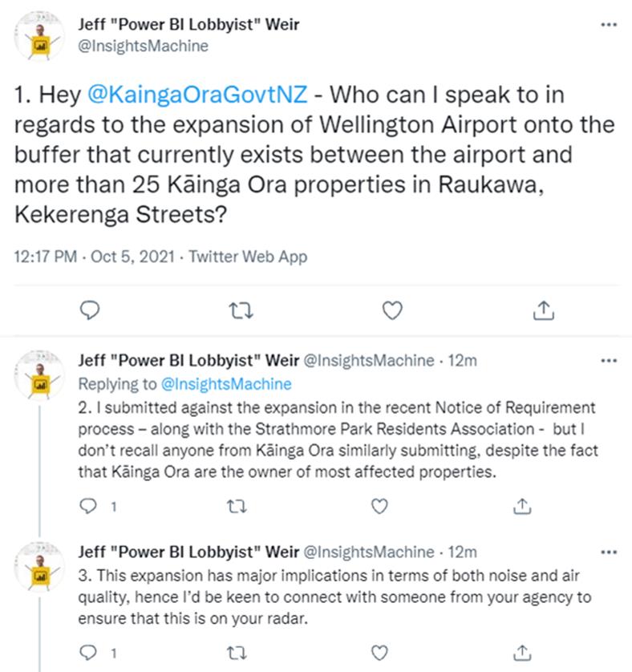Retweet the main Wellington Airport tweet
This screenshot has height=672, width=632.
240,310
